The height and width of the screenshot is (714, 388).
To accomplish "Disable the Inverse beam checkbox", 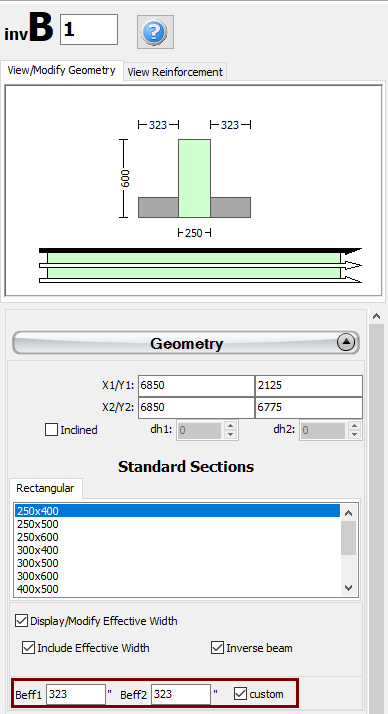I will 217,648.
